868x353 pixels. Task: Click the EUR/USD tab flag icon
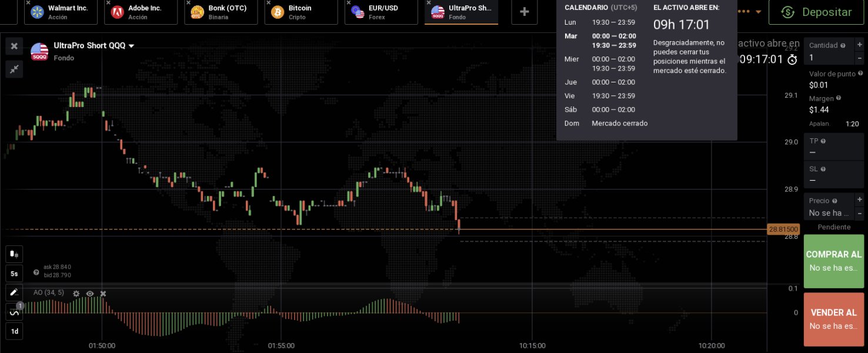(358, 12)
